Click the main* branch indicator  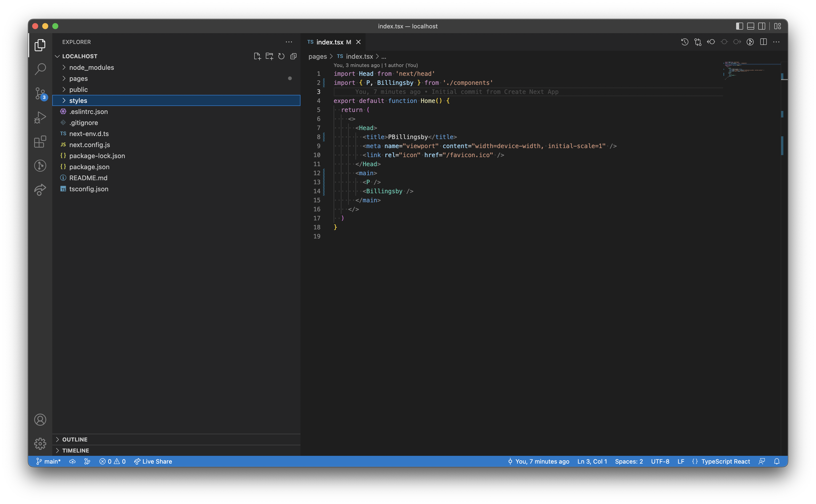click(x=49, y=461)
